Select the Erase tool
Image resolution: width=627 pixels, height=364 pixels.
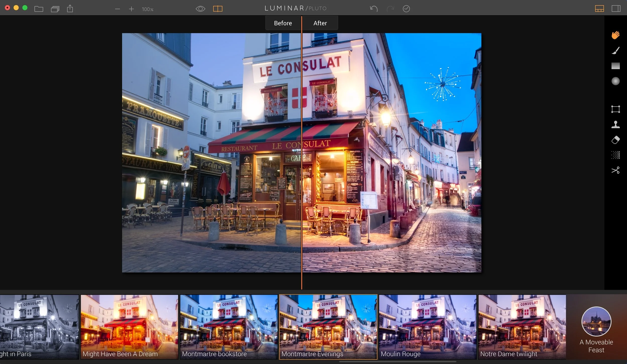pyautogui.click(x=615, y=140)
